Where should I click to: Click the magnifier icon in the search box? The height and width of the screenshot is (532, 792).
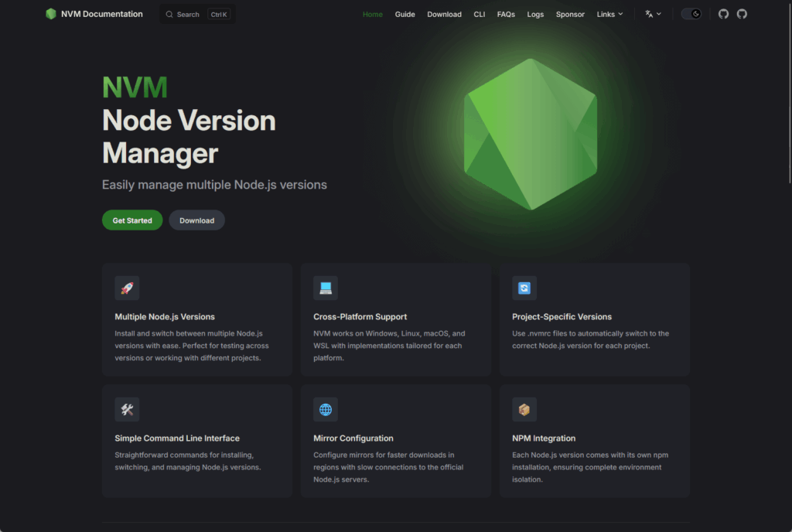[169, 14]
